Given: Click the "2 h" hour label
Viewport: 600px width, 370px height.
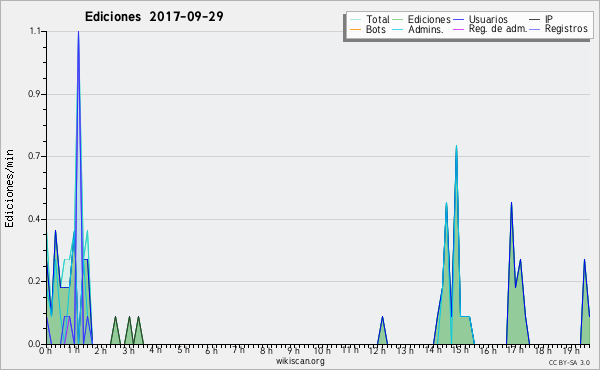Looking at the screenshot, I should (101, 350).
